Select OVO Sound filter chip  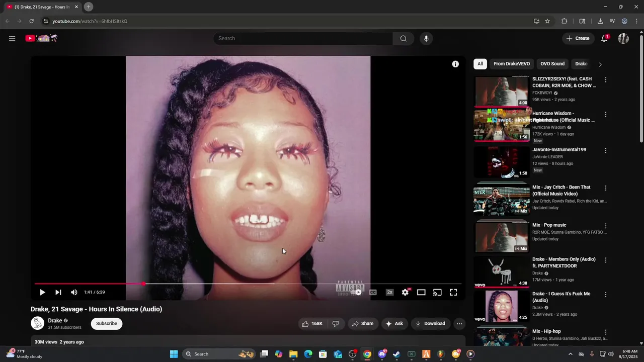[552, 64]
